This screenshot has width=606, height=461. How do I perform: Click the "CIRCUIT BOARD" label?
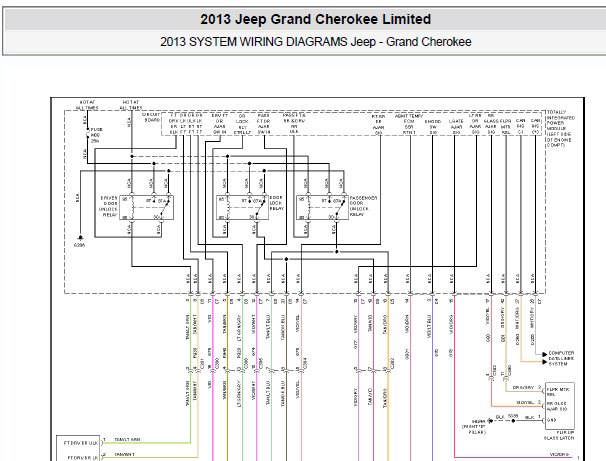point(152,117)
